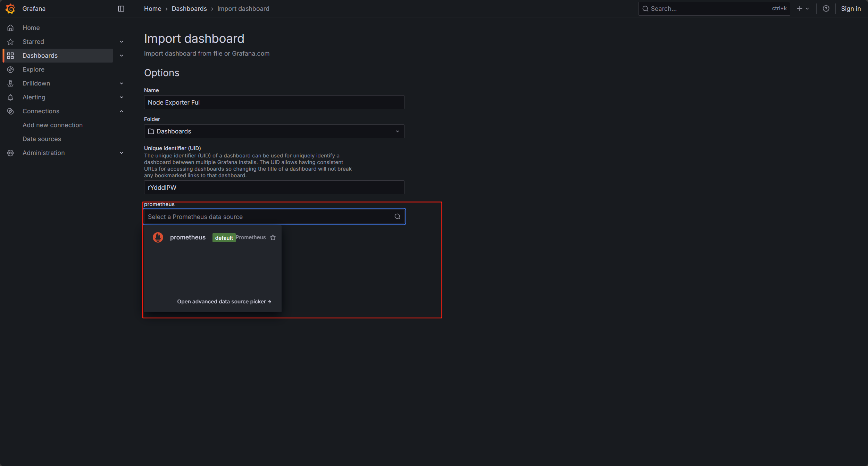The image size is (868, 466).
Task: Click the help question mark icon
Action: click(826, 9)
